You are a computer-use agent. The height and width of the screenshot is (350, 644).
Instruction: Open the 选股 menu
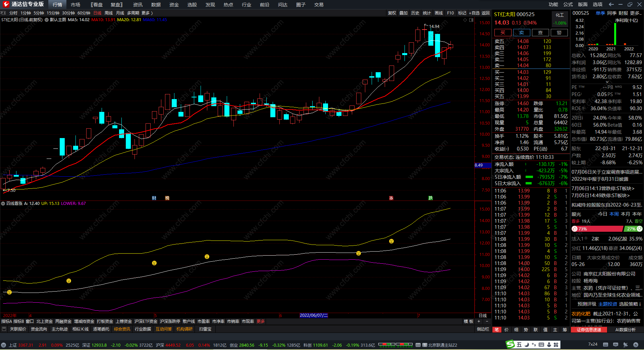(x=192, y=5)
